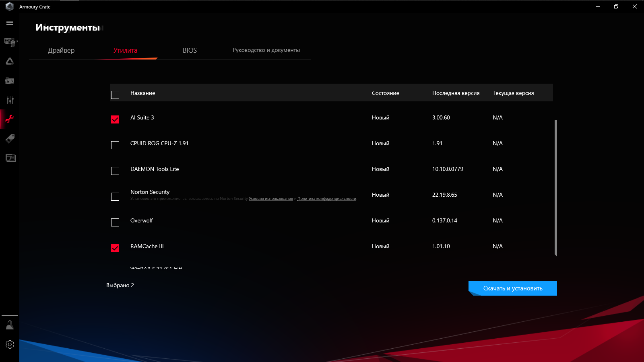Check the Overwolf checkbox
Screen dimensions: 644x362
pyautogui.click(x=115, y=222)
